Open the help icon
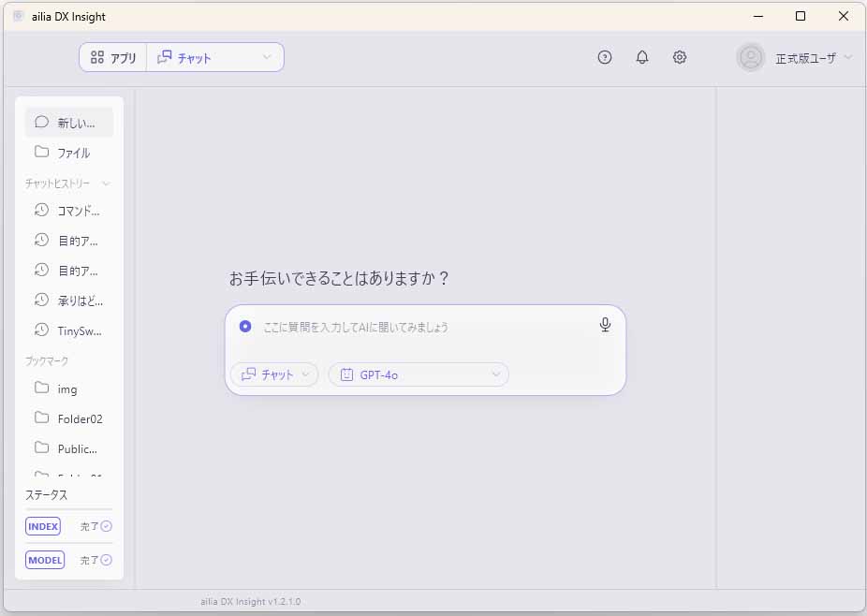 [605, 57]
